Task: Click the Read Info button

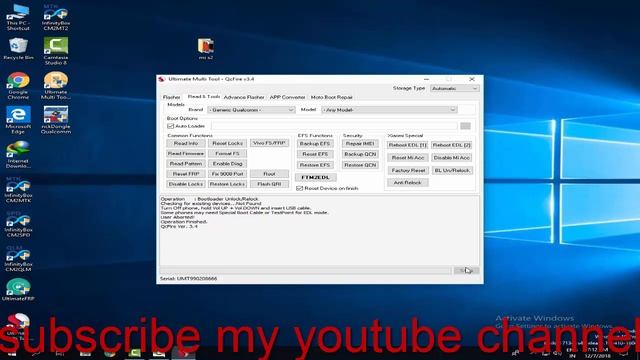Action: click(186, 143)
